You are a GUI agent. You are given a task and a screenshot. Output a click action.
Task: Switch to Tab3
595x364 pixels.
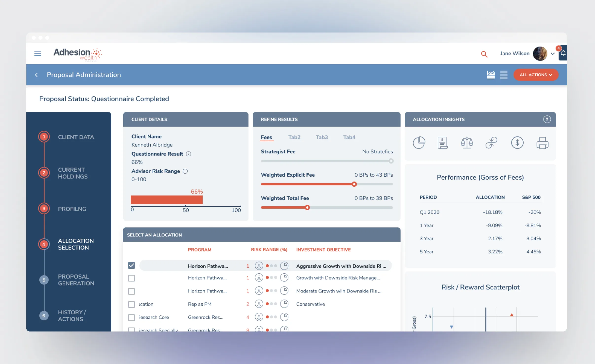[x=322, y=137]
